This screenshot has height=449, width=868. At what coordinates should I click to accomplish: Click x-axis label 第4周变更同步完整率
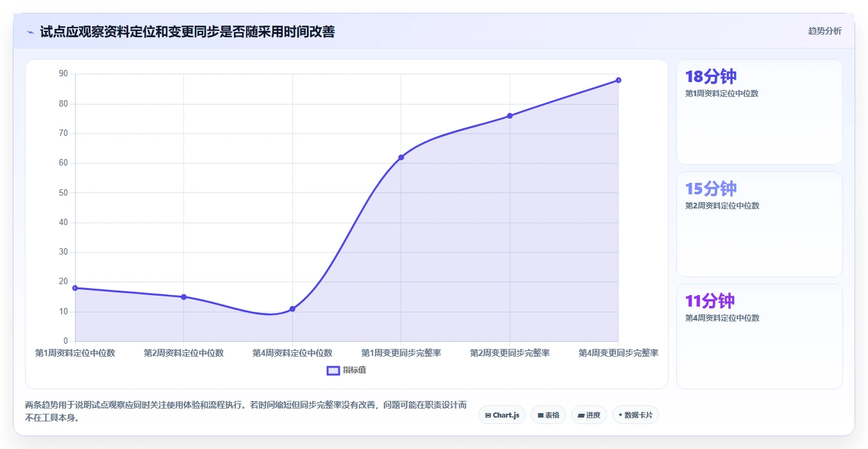click(619, 353)
